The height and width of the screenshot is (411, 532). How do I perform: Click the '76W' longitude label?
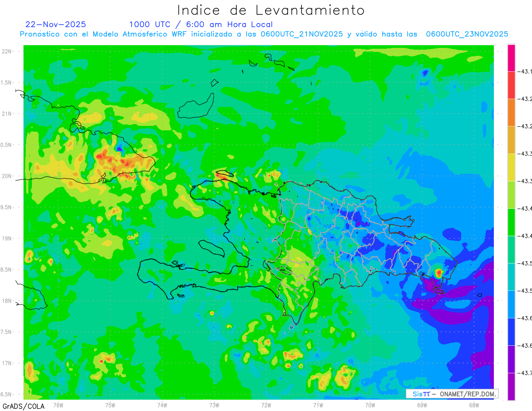58,405
